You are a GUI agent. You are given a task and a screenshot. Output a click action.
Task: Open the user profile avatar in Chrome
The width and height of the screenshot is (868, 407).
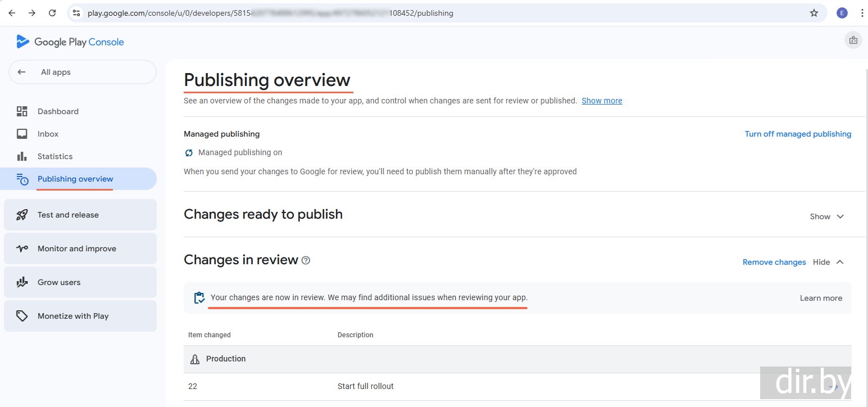click(x=842, y=13)
